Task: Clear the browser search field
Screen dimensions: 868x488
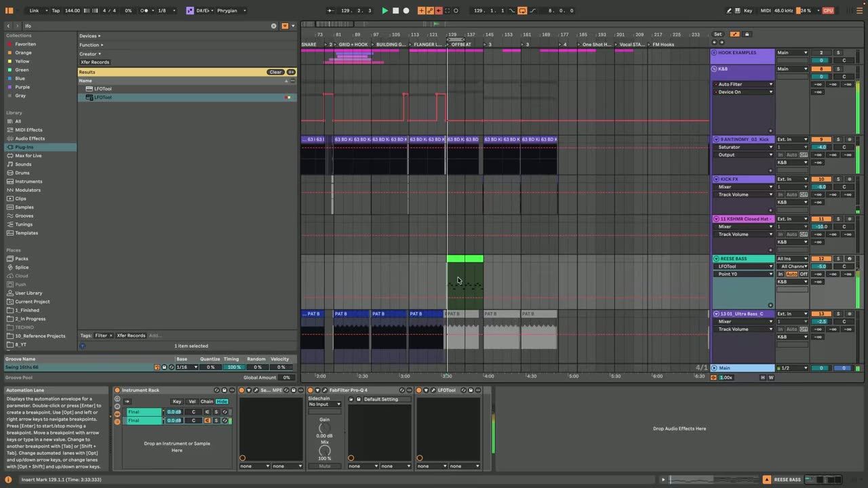Action: tap(274, 26)
